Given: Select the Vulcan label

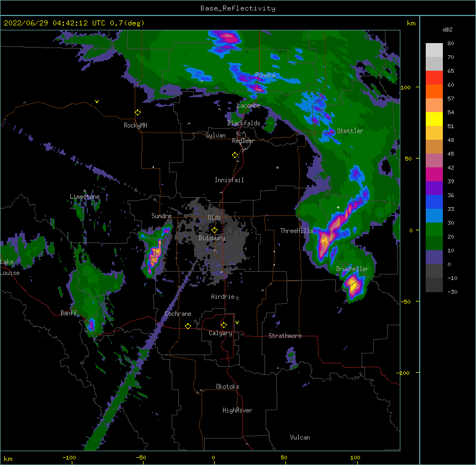Looking at the screenshot, I should [x=300, y=437].
